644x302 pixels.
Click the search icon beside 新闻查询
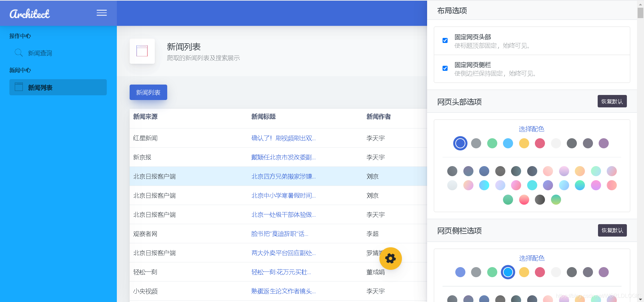tap(18, 53)
